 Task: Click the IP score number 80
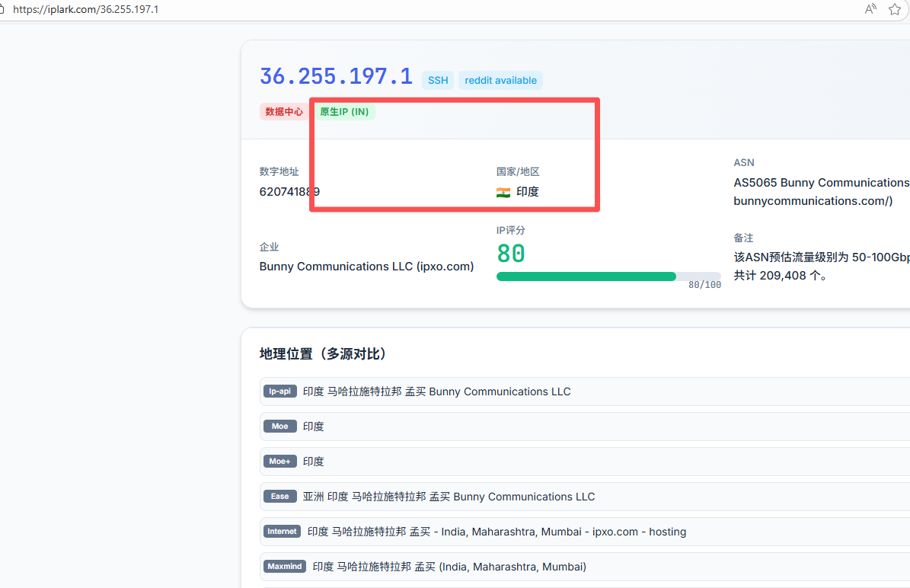(511, 254)
